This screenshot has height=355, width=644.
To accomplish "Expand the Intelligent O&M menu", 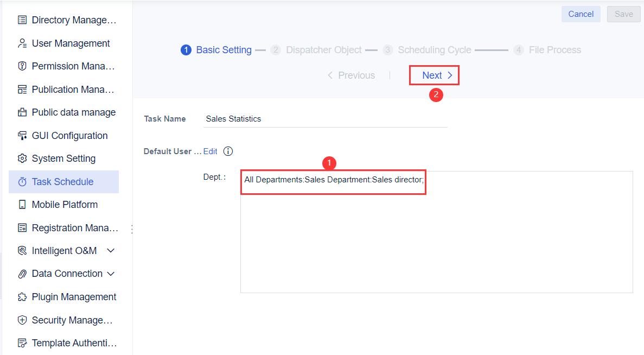I will pyautogui.click(x=110, y=250).
